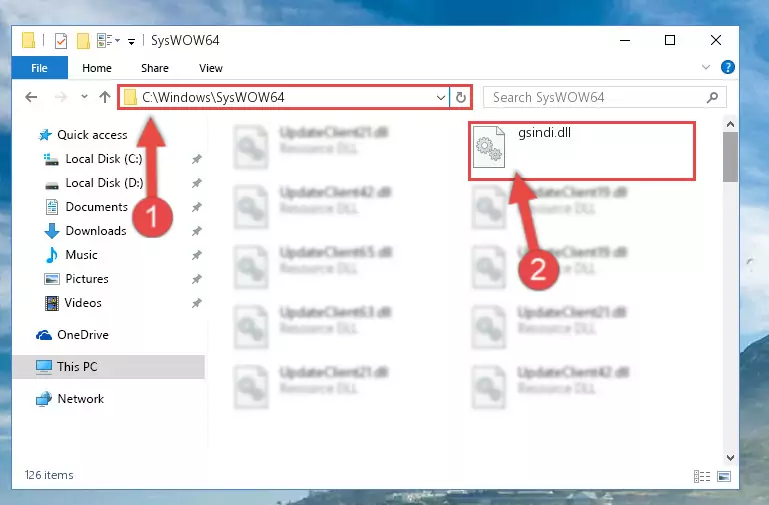Click the gsindi.dll gear file icon

tap(489, 147)
